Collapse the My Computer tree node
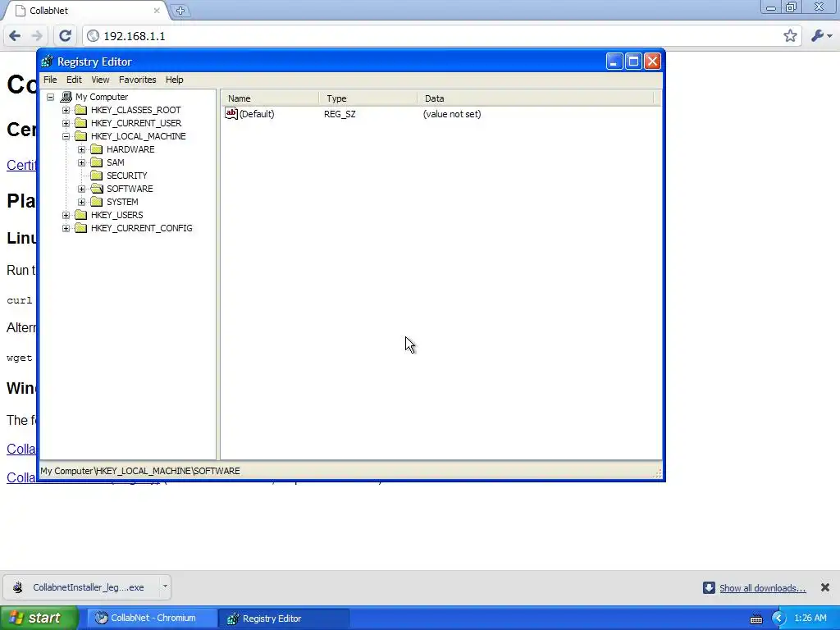The image size is (840, 630). [x=50, y=97]
